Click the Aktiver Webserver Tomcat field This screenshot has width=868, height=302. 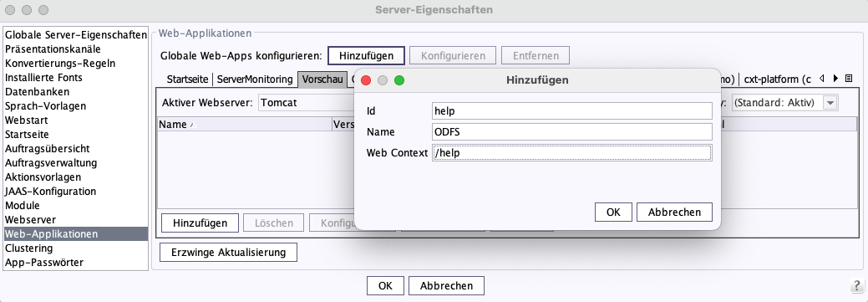point(306,103)
